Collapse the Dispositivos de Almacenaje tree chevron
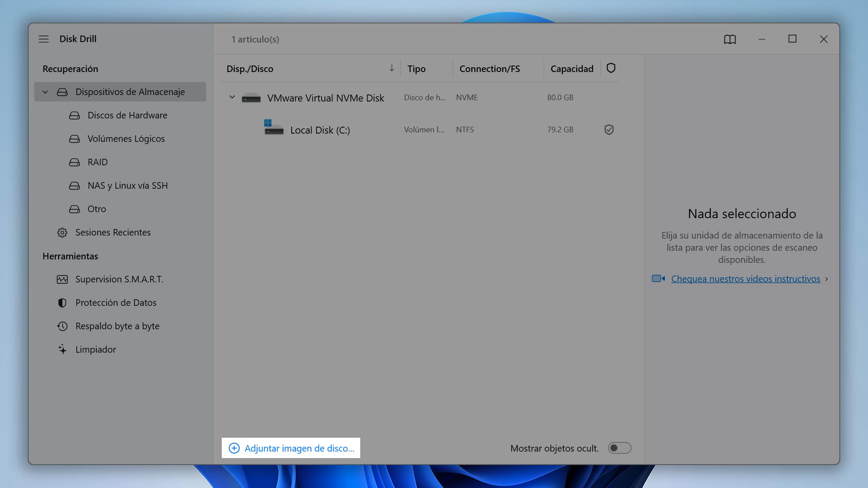 (45, 92)
